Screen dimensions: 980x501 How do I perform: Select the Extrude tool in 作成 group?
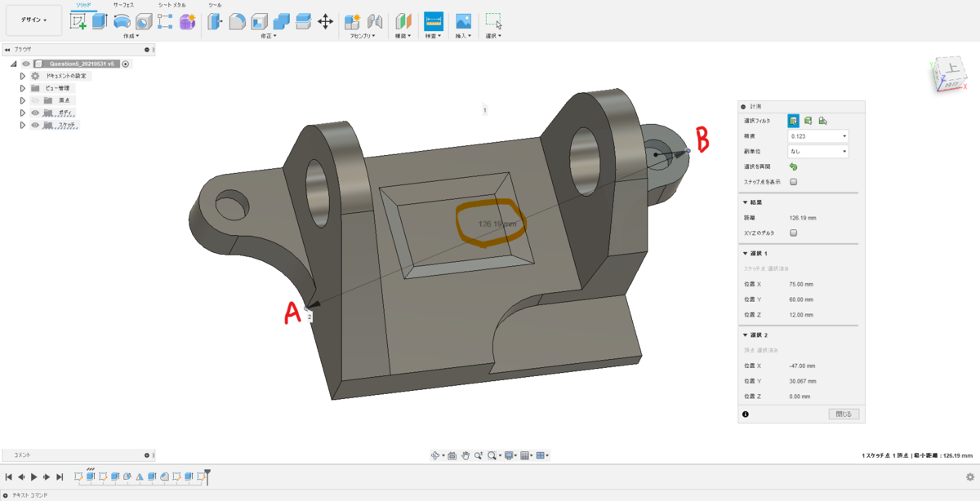(100, 22)
